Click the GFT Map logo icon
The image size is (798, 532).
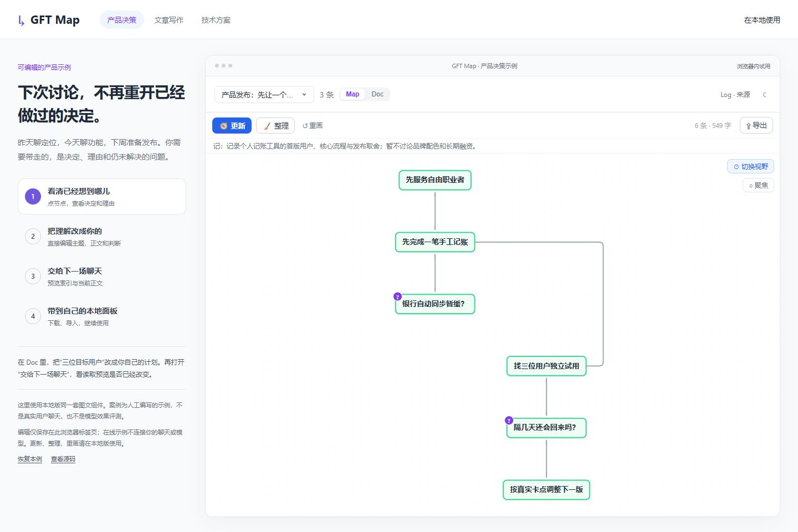[21, 21]
